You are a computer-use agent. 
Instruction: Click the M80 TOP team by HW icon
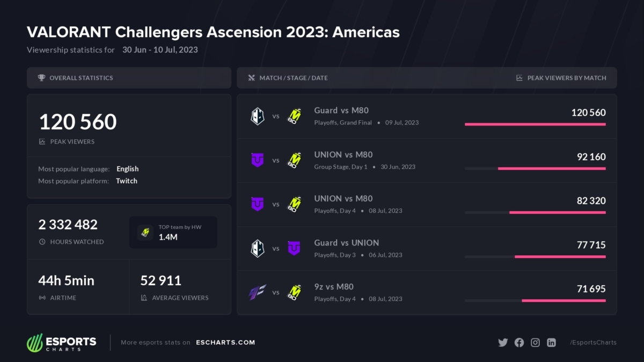(x=145, y=232)
